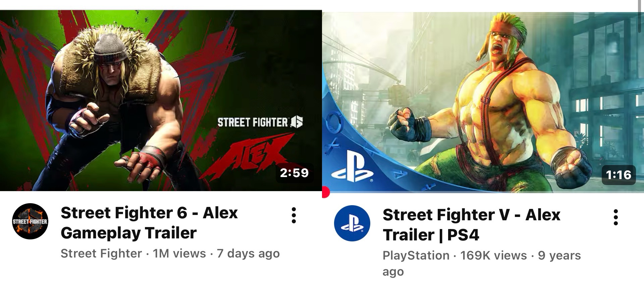Play the Alex fur-hood jacket thumbnail video
Screen dimensions: 644x283
point(161,101)
